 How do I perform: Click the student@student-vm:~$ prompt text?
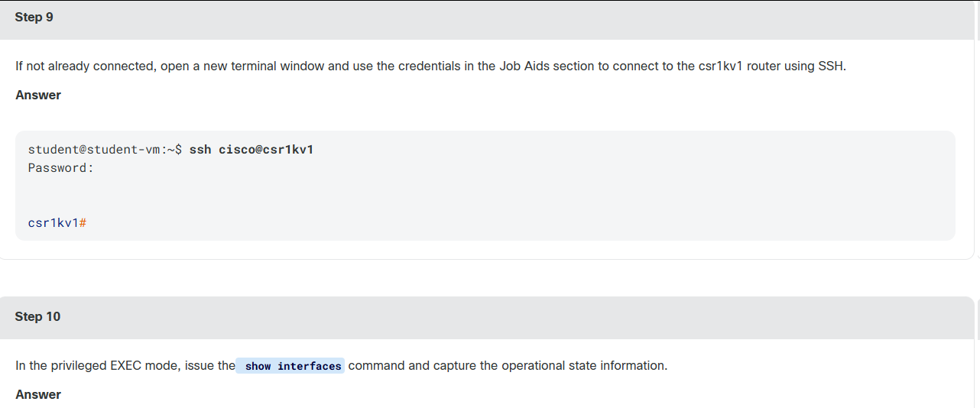click(x=105, y=149)
